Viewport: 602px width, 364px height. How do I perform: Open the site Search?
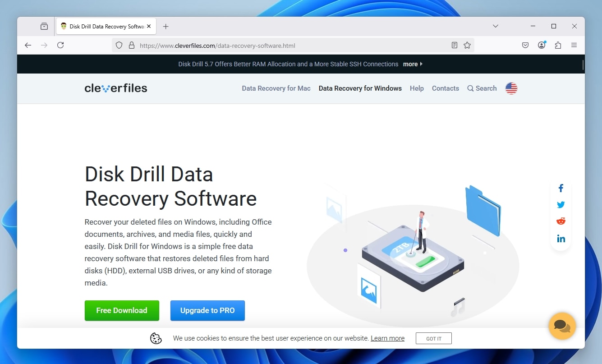[482, 88]
